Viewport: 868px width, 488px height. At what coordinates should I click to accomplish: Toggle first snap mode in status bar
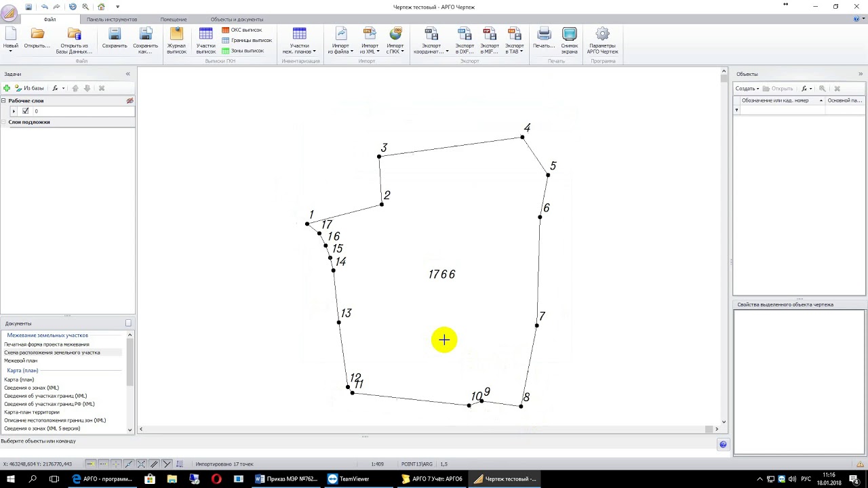(90, 464)
